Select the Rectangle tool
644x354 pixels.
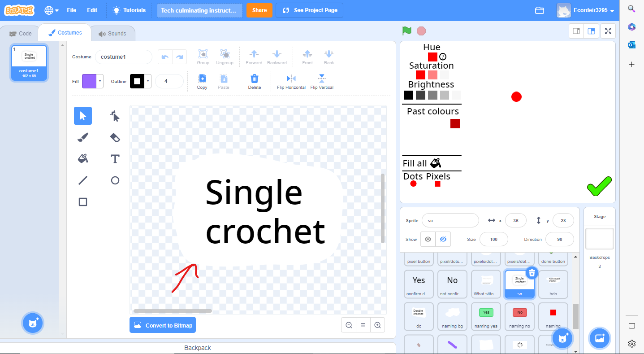pyautogui.click(x=82, y=201)
